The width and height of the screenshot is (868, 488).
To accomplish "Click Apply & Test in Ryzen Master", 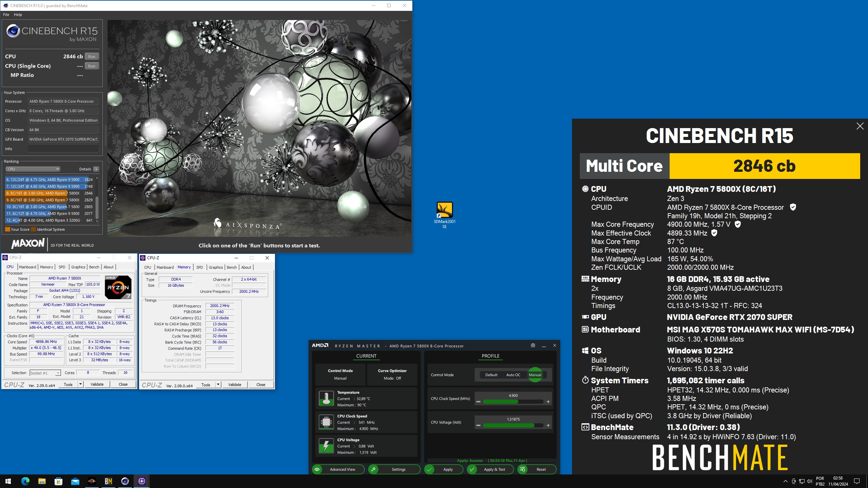I will pyautogui.click(x=490, y=469).
